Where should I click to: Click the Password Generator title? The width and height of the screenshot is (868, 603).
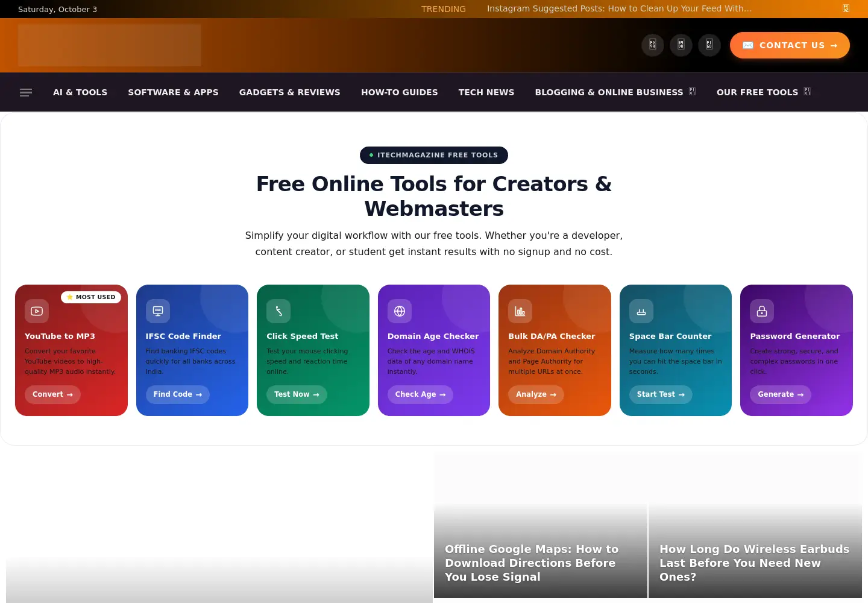794,336
